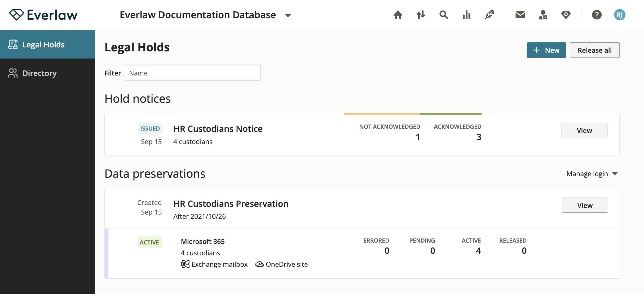This screenshot has height=294, width=644.
Task: Create a new legal hold with New button
Action: pos(546,50)
